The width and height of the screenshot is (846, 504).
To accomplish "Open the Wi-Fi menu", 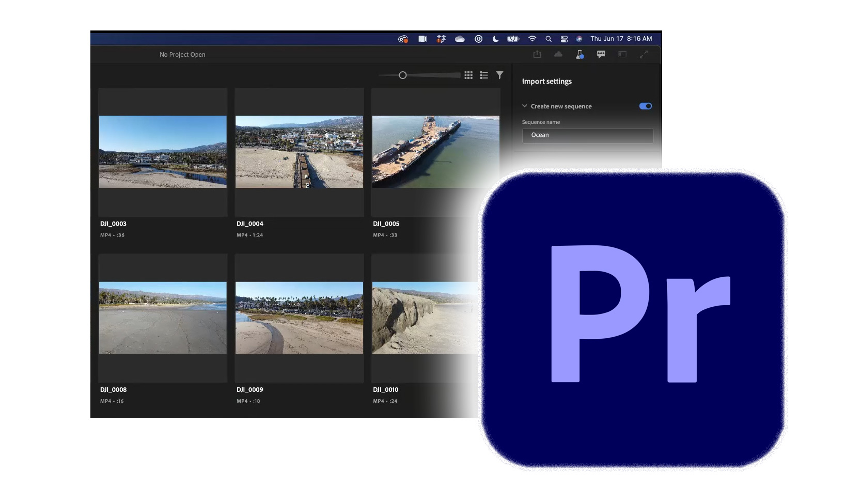I will 532,39.
